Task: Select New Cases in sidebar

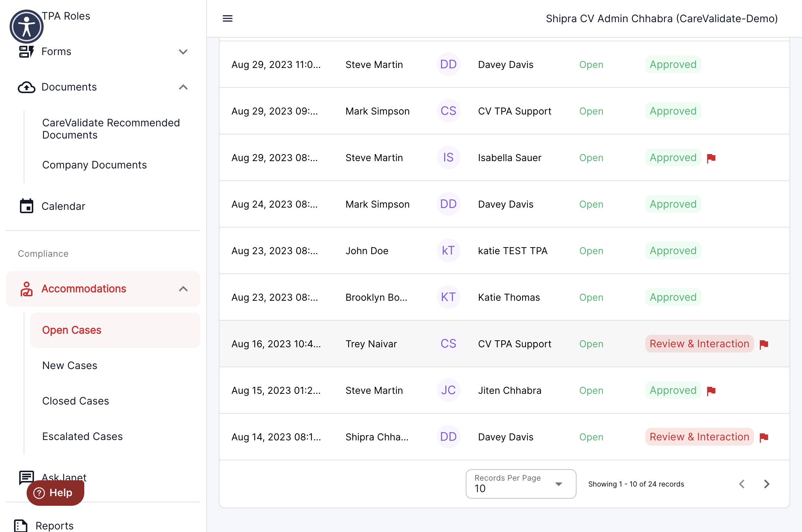Action: pyautogui.click(x=69, y=366)
